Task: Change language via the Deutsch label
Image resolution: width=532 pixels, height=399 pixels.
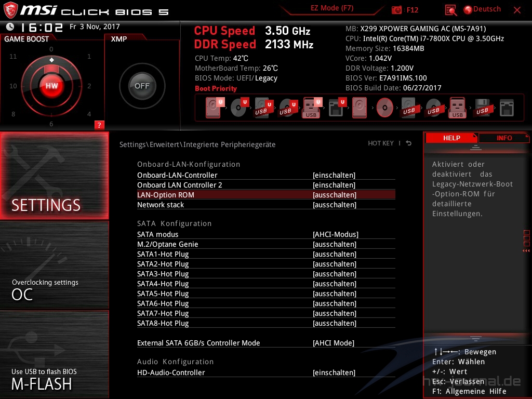Action: click(487, 9)
